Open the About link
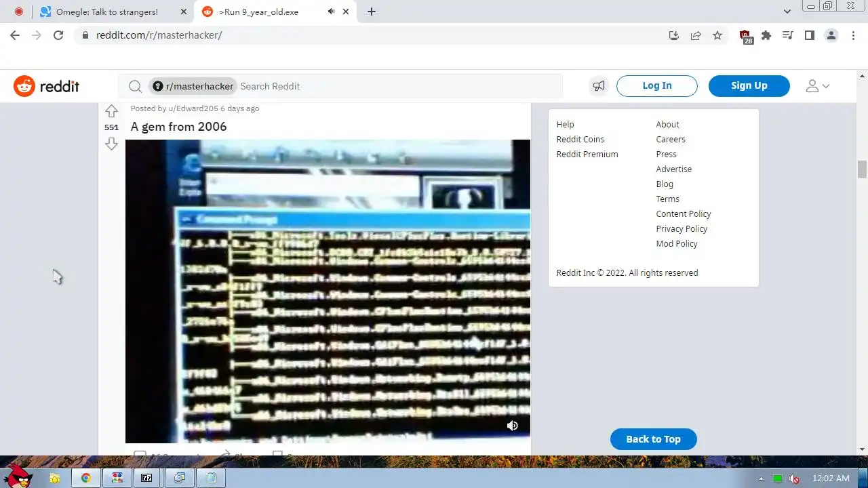868x488 pixels. pos(667,124)
